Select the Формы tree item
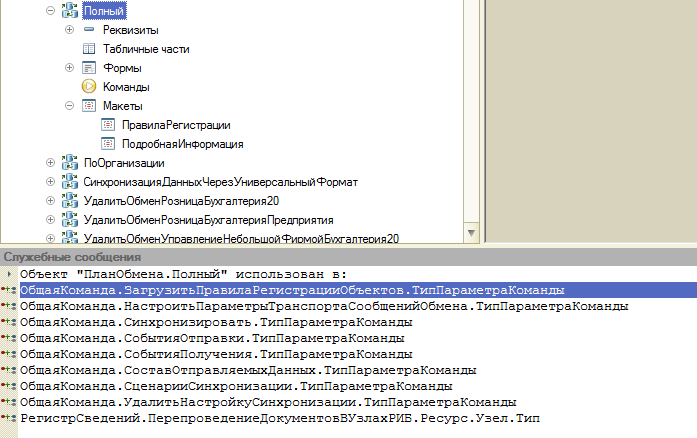 (x=122, y=68)
